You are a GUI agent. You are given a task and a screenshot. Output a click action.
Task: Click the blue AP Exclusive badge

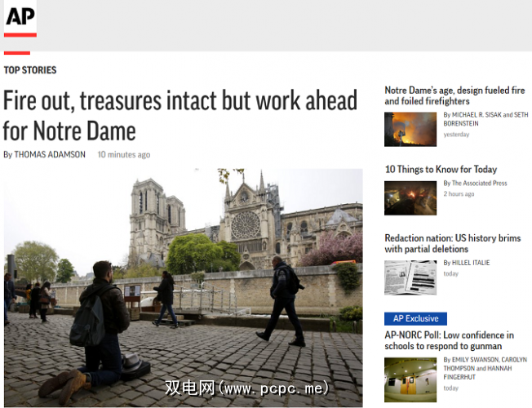pyautogui.click(x=415, y=318)
